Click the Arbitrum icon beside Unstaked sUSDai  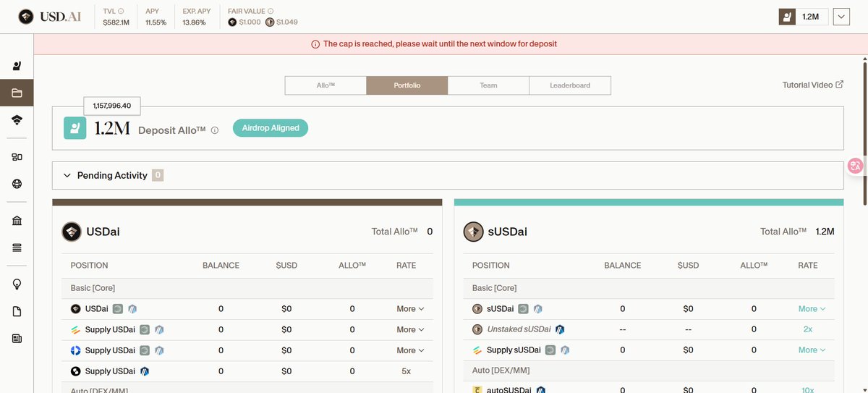[560, 329]
